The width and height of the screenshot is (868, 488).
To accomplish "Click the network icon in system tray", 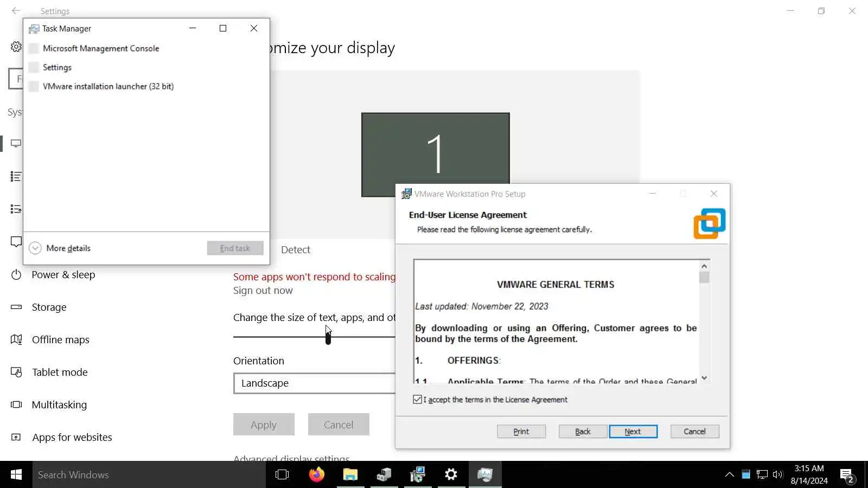I will (762, 475).
